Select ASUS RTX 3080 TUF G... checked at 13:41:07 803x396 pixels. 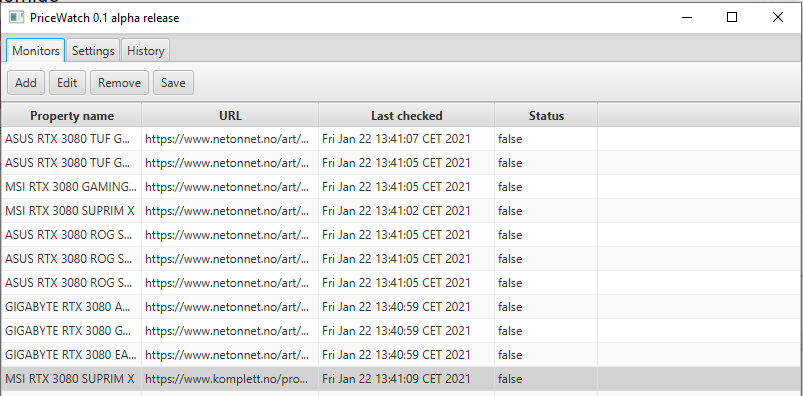[x=71, y=139]
